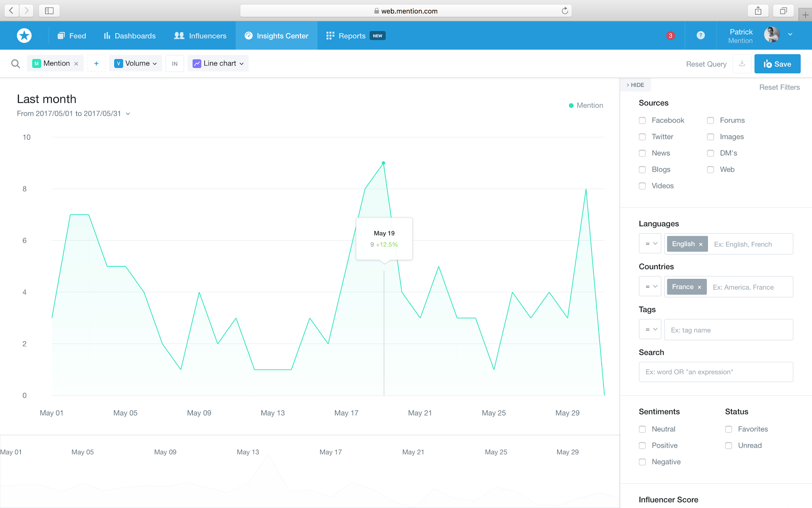Filter by Unread status
This screenshot has width=812, height=508.
[728, 446]
